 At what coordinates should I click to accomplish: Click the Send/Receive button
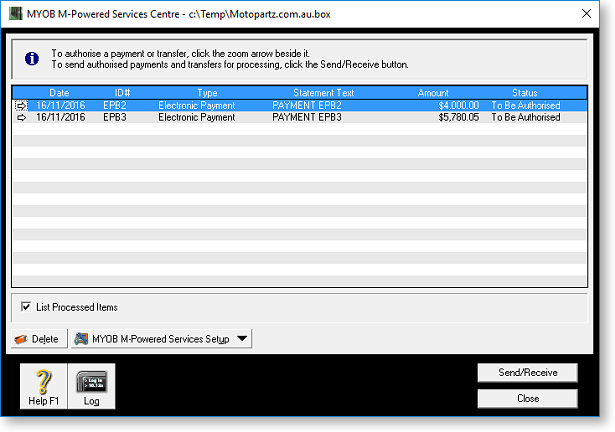click(x=528, y=372)
